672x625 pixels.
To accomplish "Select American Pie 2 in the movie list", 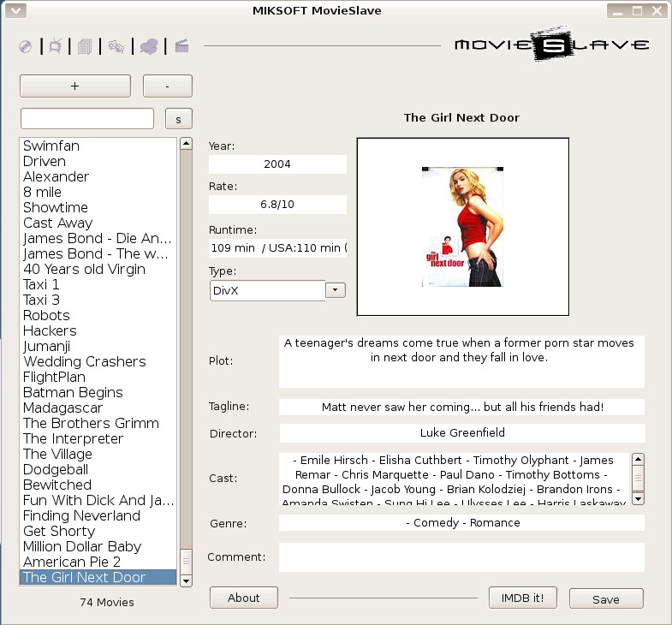I will tap(98, 562).
